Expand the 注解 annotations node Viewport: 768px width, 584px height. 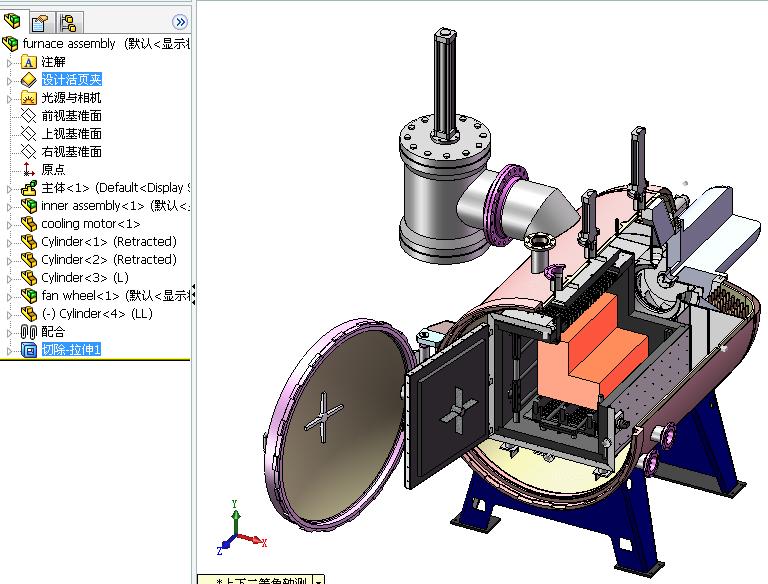(x=9, y=63)
